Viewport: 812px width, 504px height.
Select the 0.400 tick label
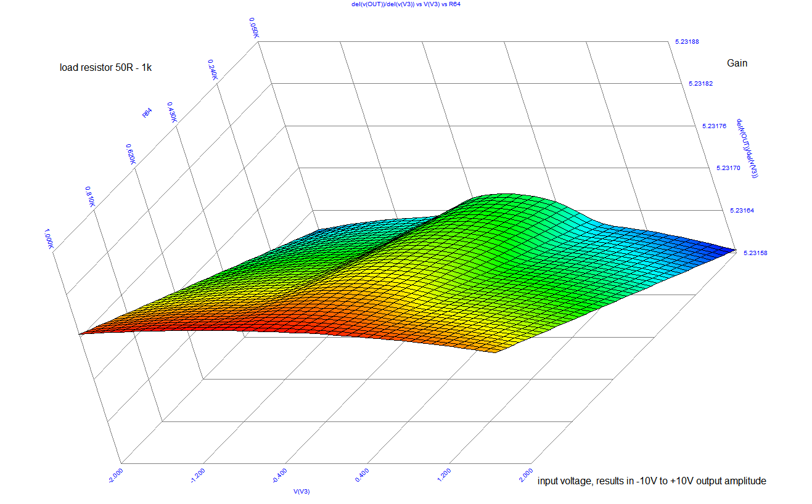(361, 474)
